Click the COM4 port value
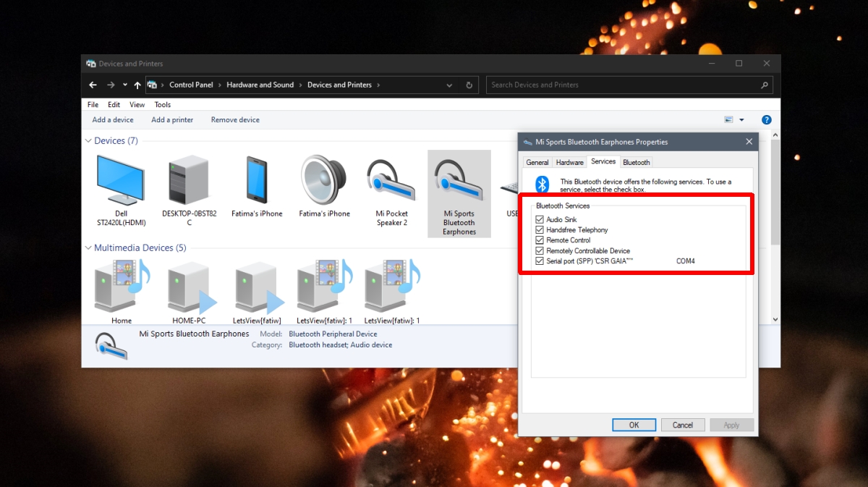The image size is (868, 487). pos(686,261)
